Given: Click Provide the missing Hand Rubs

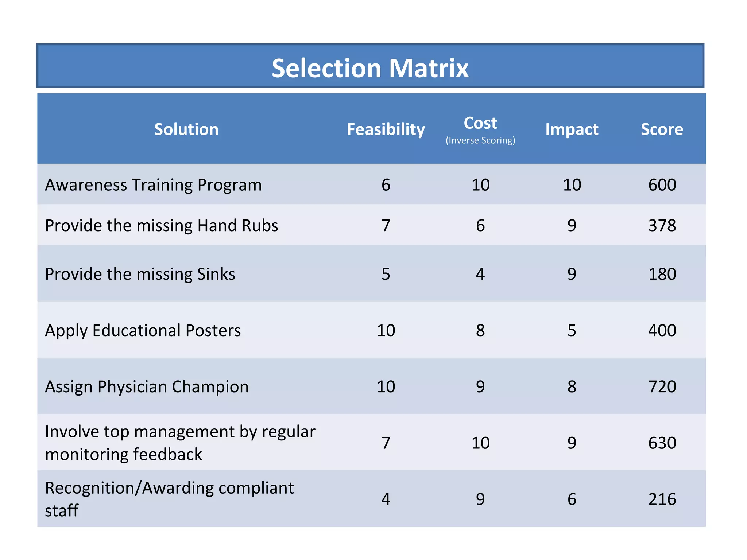Looking at the screenshot, I should click(x=161, y=225).
